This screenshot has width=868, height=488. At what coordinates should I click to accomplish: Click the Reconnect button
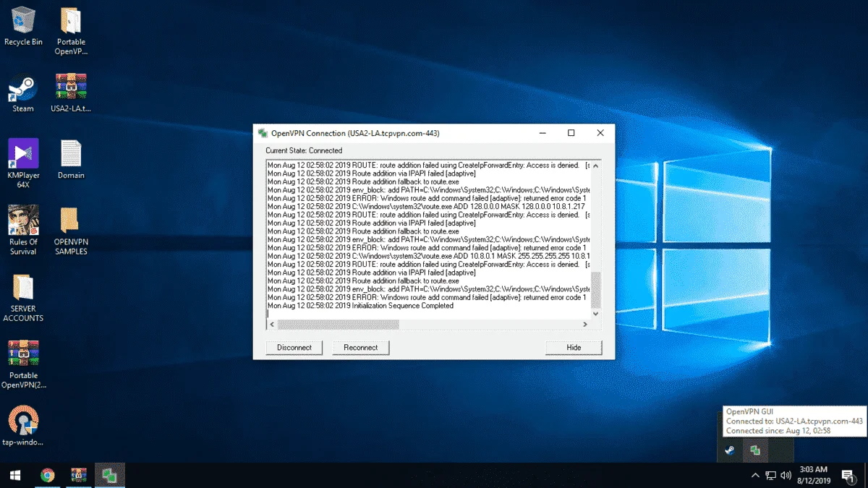point(361,348)
